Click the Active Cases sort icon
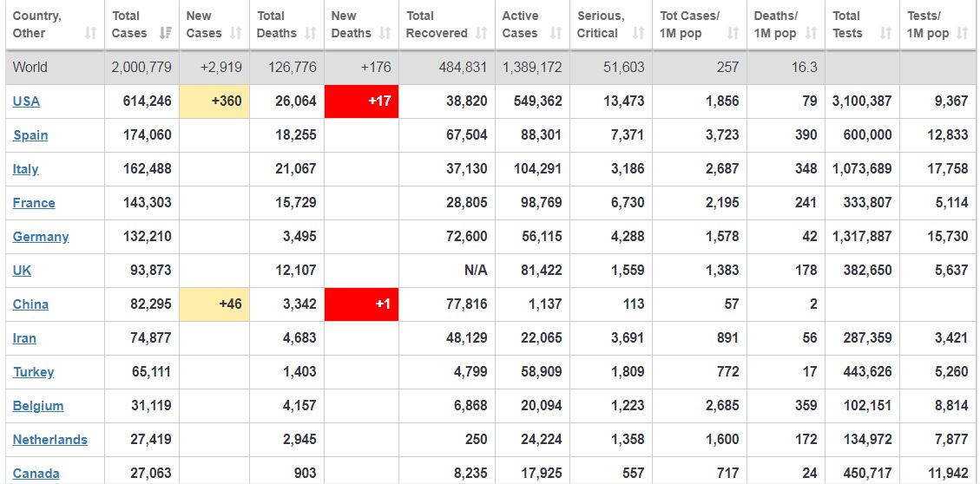980x484 pixels. 556,34
